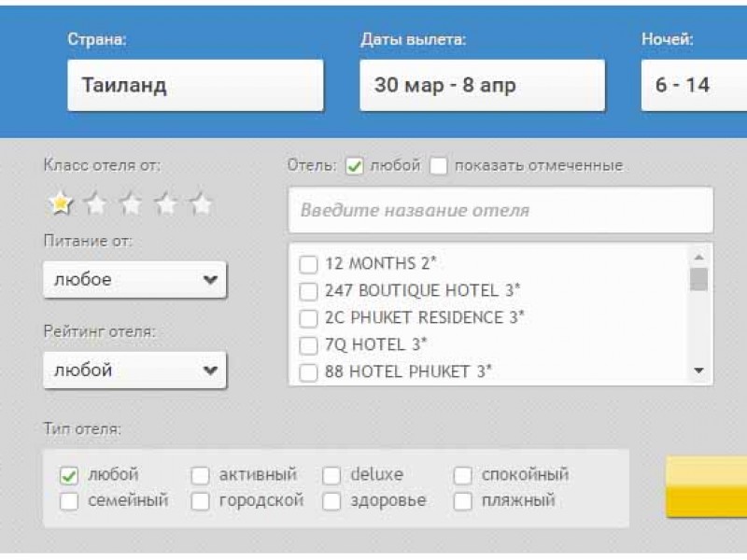
Task: Choose the third star rating
Action: tap(131, 203)
